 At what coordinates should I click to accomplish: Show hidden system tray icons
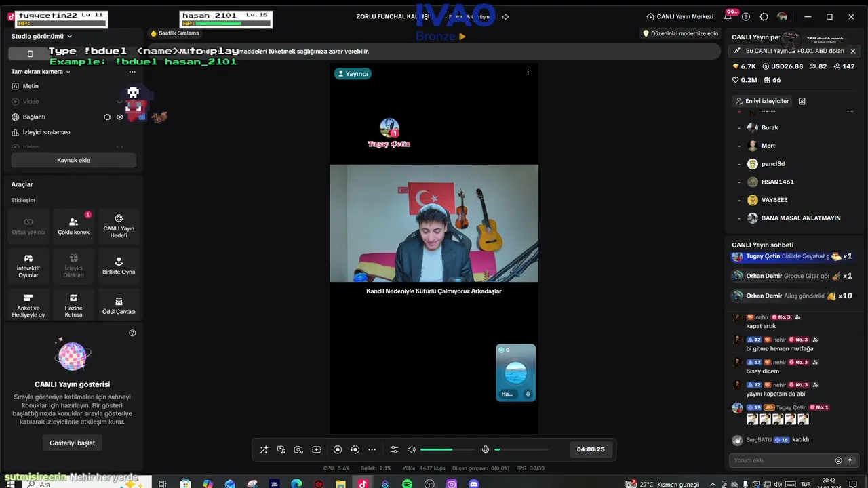point(712,484)
